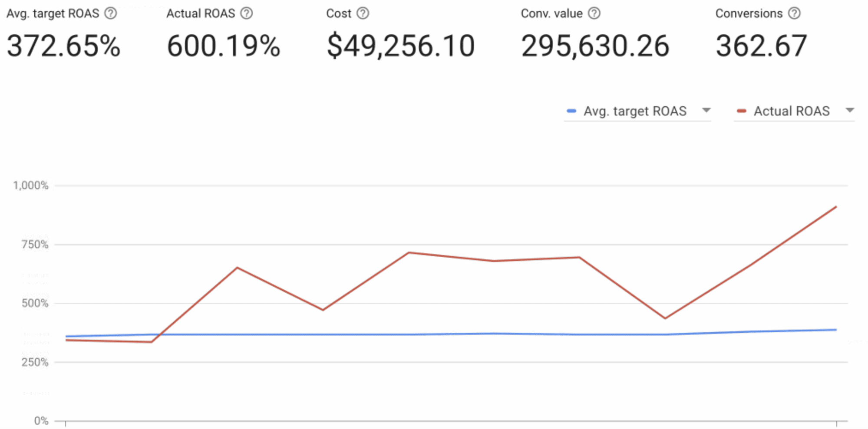Screen dimensions: 868x429
Task: Click the Conversions heading label
Action: 749,13
